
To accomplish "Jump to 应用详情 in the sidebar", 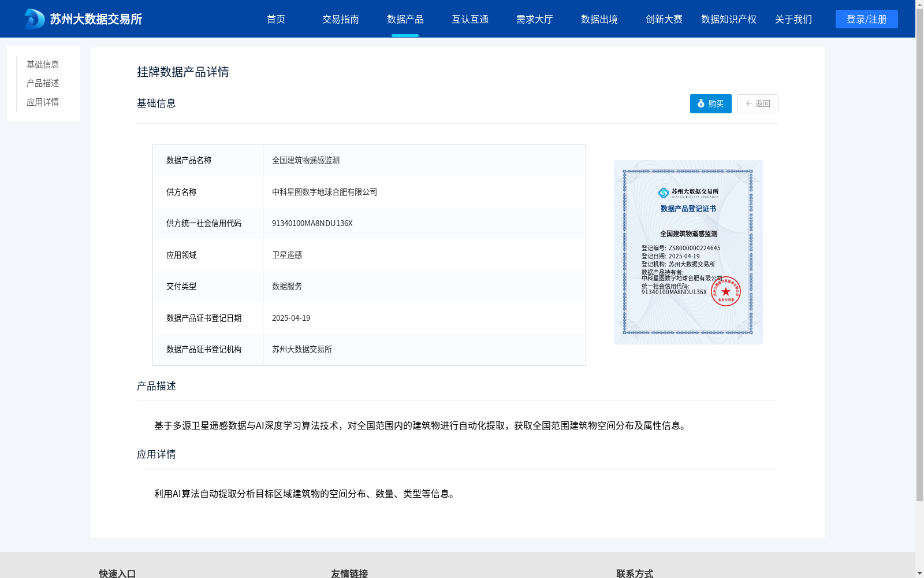I will [x=43, y=102].
